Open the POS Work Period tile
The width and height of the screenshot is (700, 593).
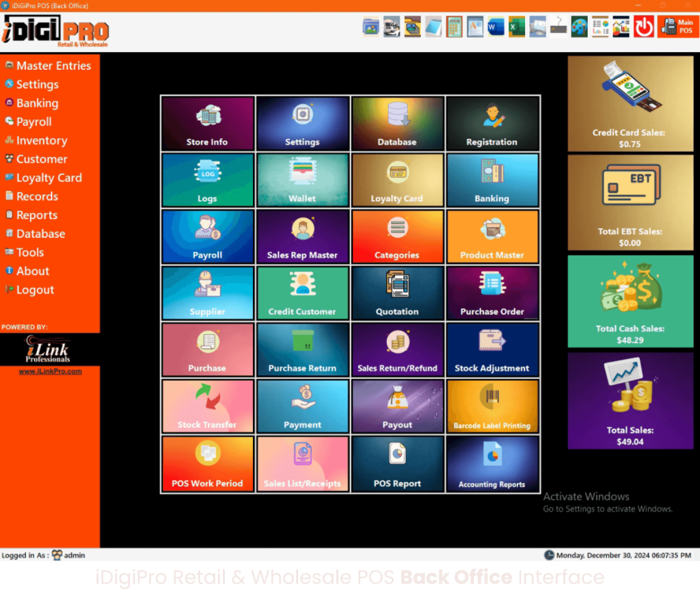pos(208,464)
